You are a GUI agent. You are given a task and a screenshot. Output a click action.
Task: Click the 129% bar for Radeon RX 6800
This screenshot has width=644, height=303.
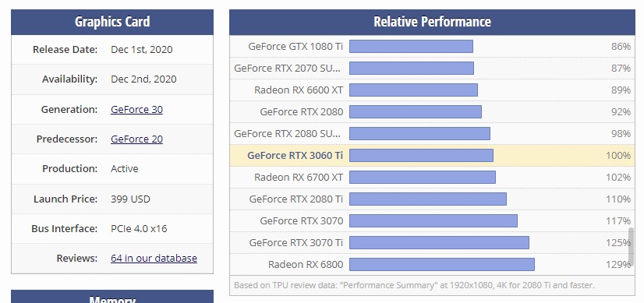(442, 264)
